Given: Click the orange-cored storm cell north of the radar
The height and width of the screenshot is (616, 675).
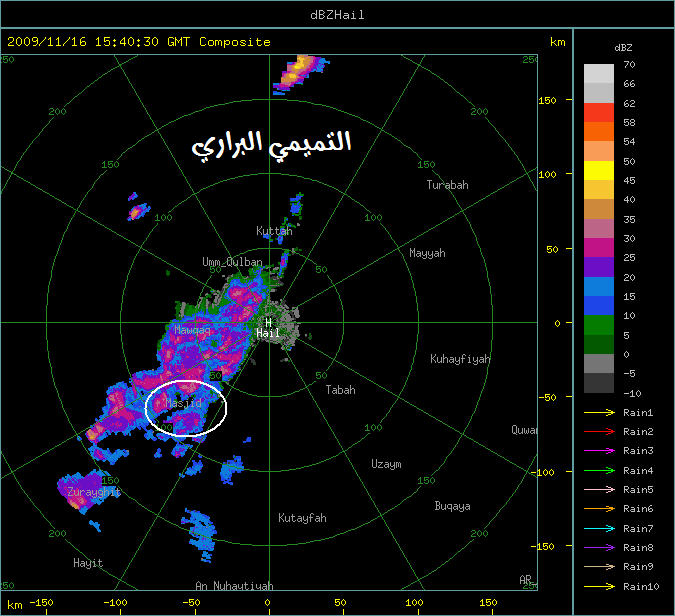Looking at the screenshot, I should [x=300, y=73].
